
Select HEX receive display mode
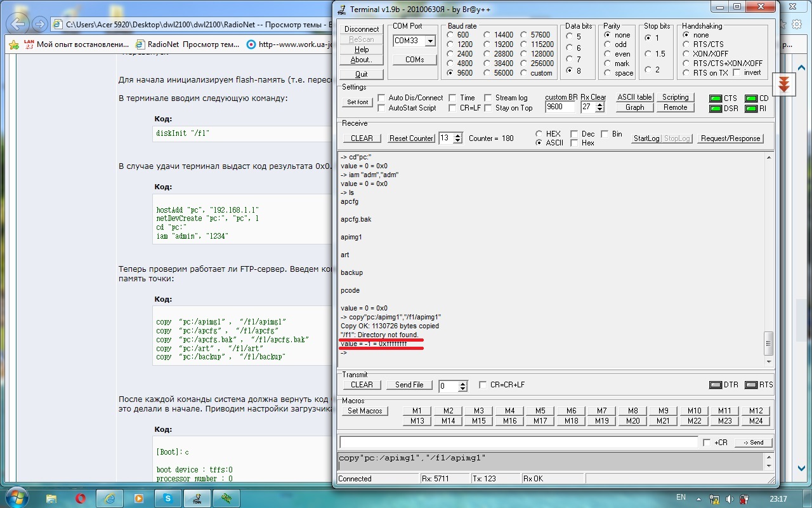pos(539,134)
